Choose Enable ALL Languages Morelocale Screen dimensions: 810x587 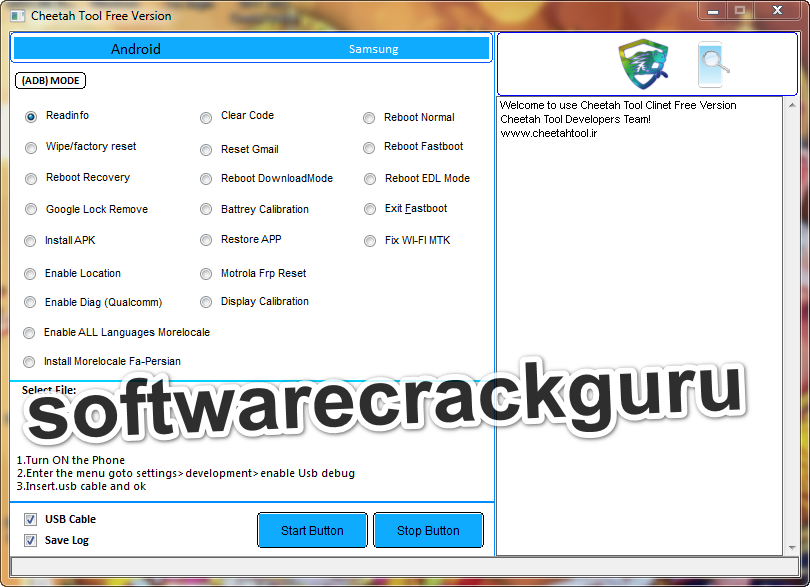click(x=29, y=333)
